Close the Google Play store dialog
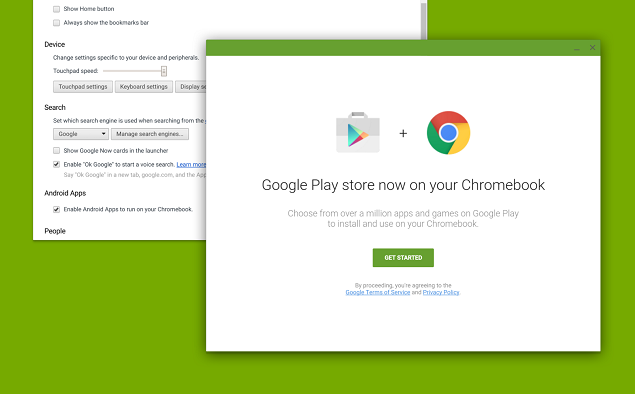This screenshot has width=635, height=394. point(592,48)
